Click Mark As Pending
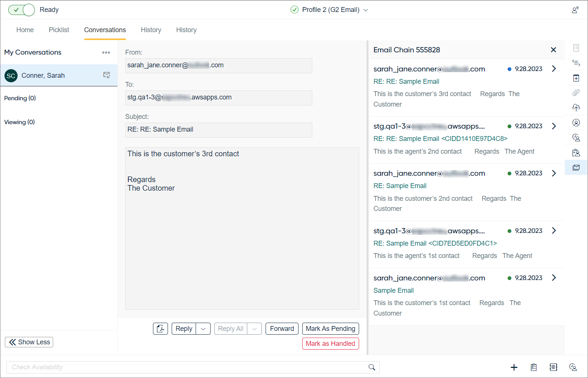588x378 pixels. coord(331,329)
